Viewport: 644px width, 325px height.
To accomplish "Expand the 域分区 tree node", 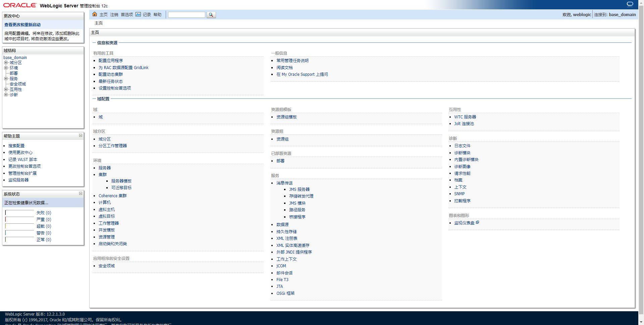I will coord(6,63).
